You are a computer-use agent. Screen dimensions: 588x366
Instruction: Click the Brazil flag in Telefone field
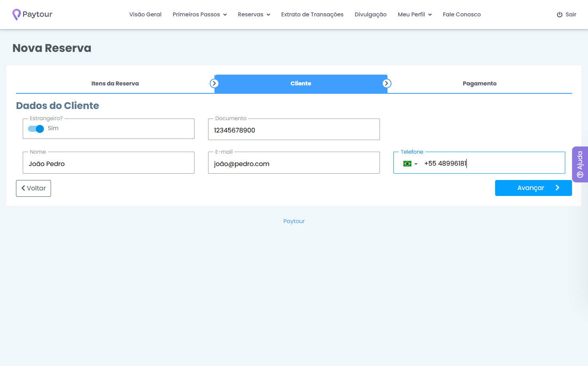[x=407, y=164]
